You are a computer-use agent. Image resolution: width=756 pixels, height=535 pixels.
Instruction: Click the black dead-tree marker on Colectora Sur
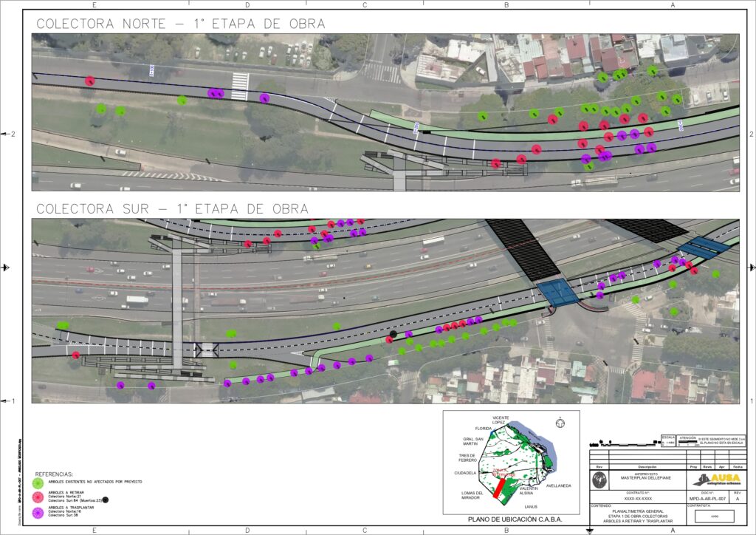pyautogui.click(x=394, y=334)
